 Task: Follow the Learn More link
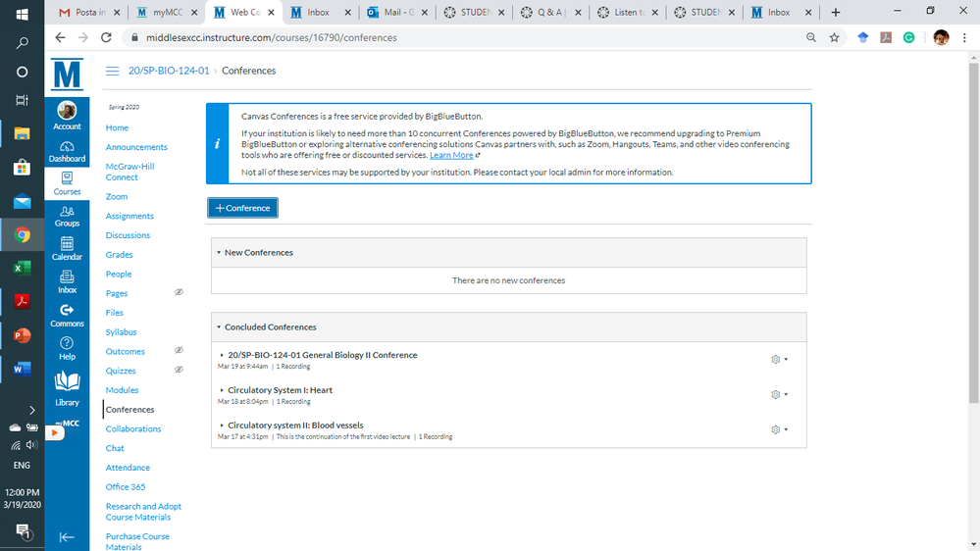[x=451, y=156]
